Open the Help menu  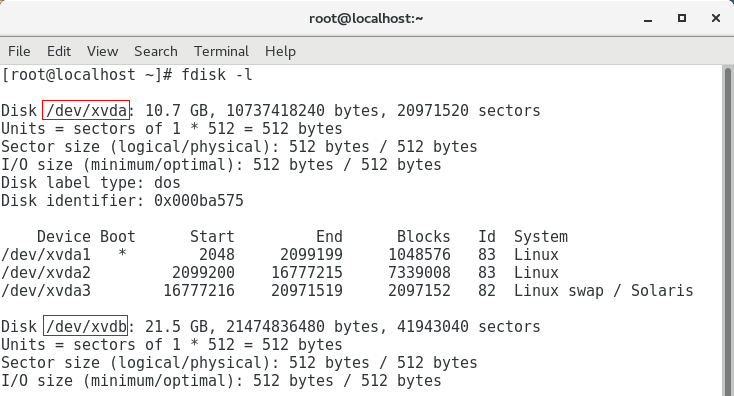pos(280,51)
